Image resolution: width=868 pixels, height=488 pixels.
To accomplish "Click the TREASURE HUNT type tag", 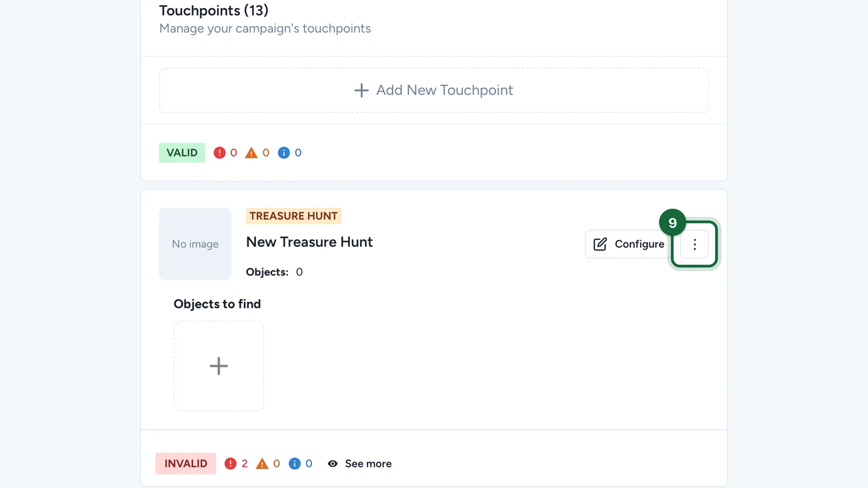I will pyautogui.click(x=293, y=216).
